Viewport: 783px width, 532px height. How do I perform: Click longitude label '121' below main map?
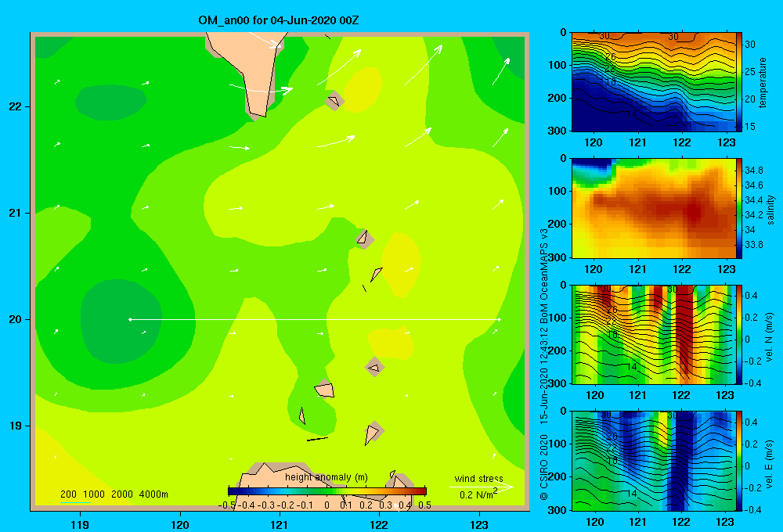tap(280, 524)
